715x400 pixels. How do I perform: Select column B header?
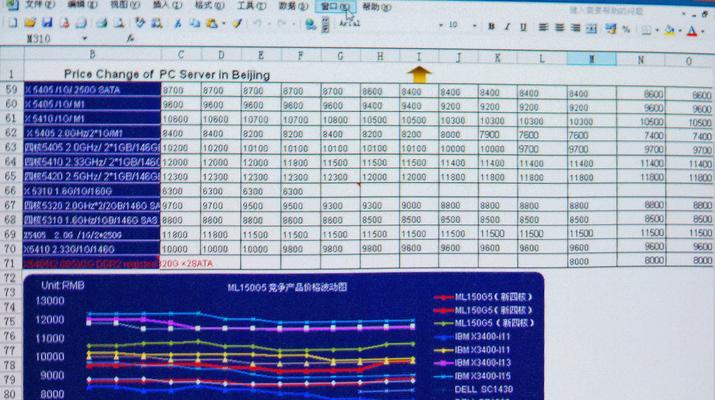click(x=92, y=54)
